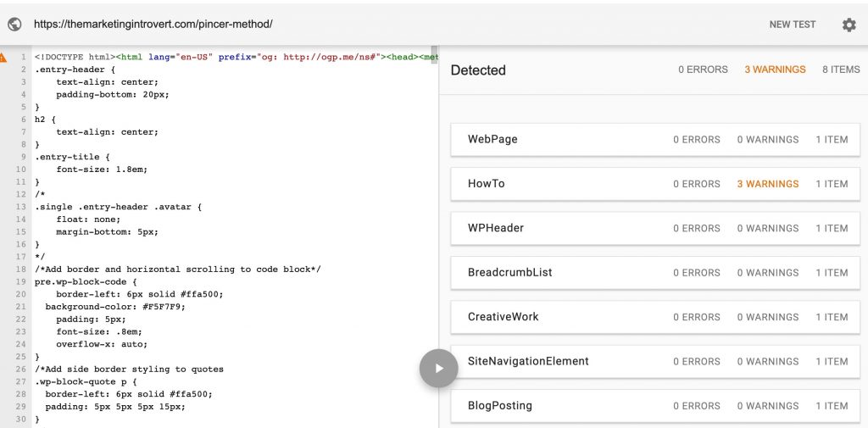
Task: Click BlogPosting's 0 ERRORS label
Action: coord(697,405)
